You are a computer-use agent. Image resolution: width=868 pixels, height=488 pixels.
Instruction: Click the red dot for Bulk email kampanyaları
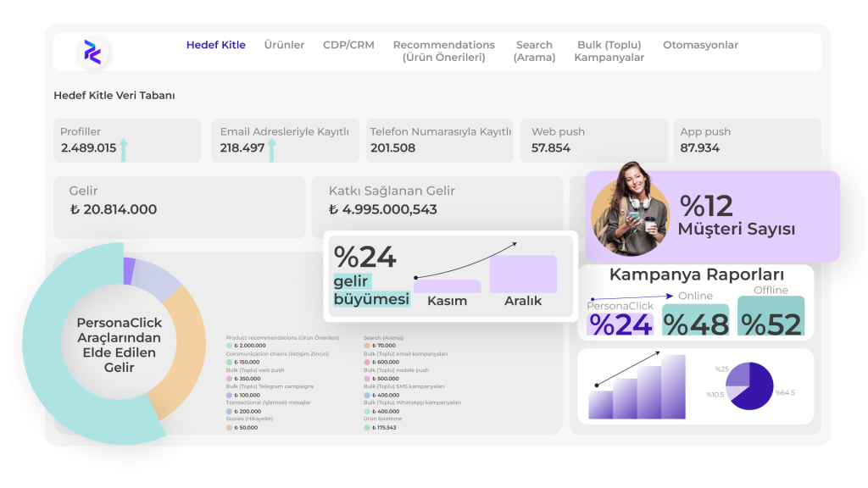(366, 362)
